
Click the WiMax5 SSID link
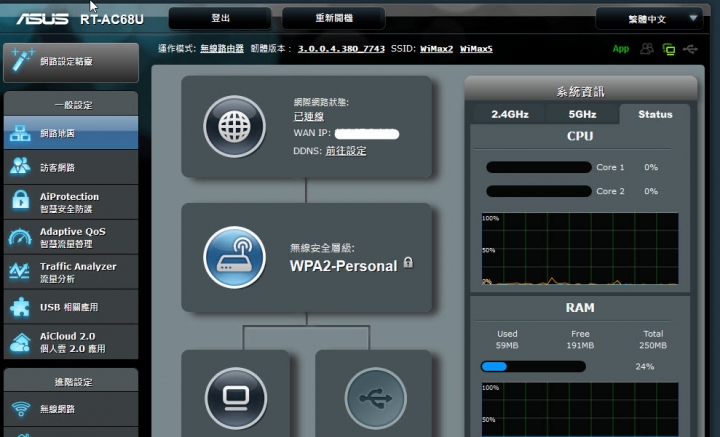(476, 49)
